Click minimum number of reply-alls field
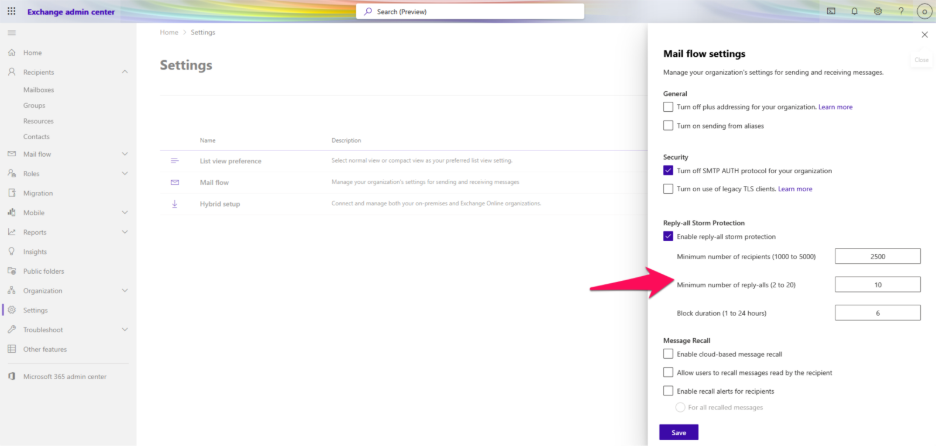The image size is (936, 447). pos(877,285)
